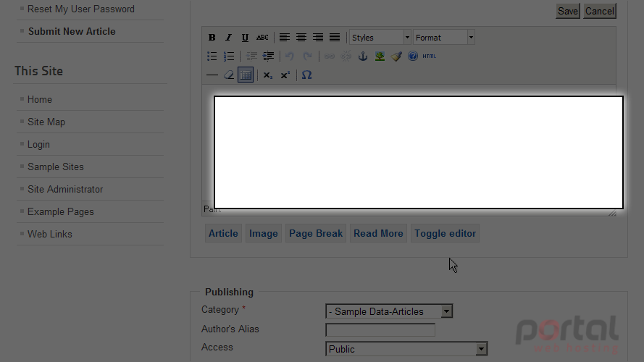644x362 pixels.
Task: Open the Format dropdown
Action: click(x=444, y=38)
